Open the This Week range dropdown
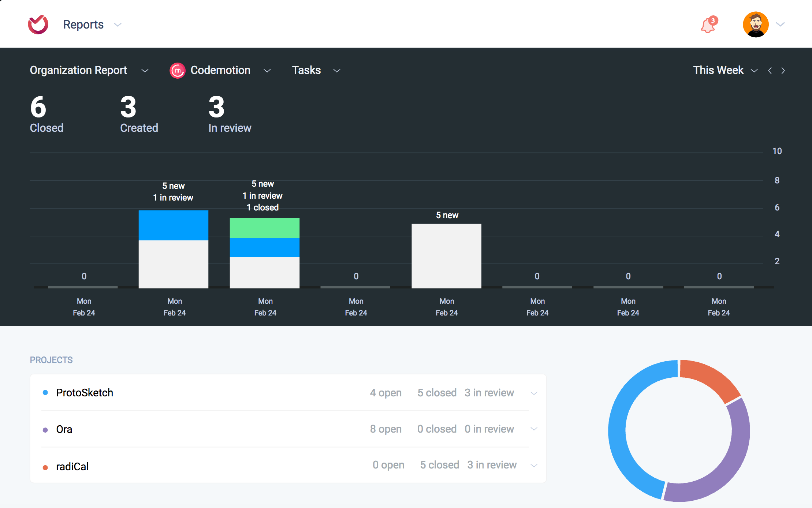The width and height of the screenshot is (812, 508). tap(754, 71)
